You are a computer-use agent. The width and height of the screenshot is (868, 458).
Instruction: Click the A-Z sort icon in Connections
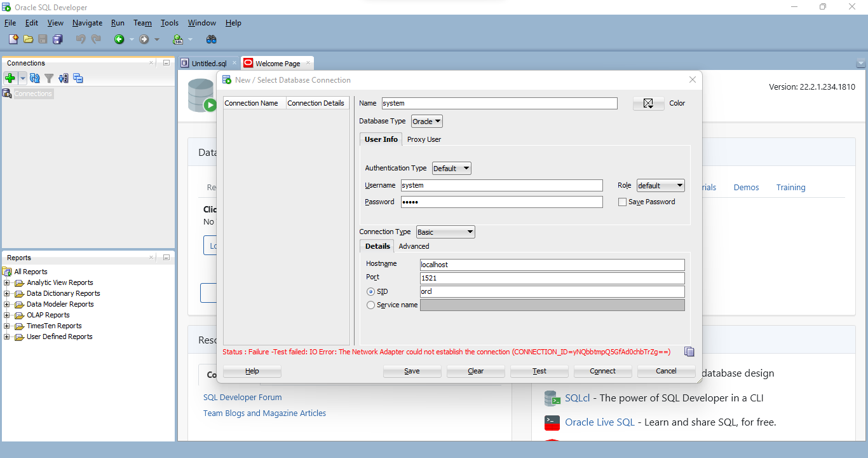(x=64, y=78)
